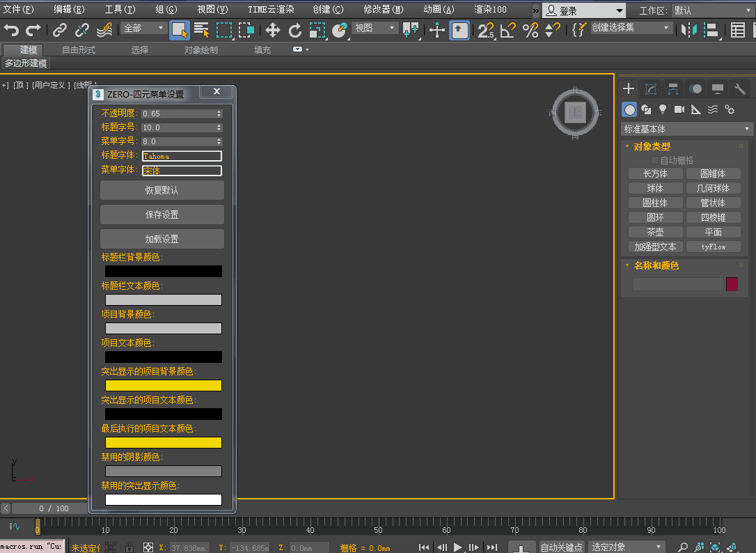Image resolution: width=756 pixels, height=553 pixels.
Task: Toggle the 自动栅格 checkbox
Action: [x=654, y=160]
